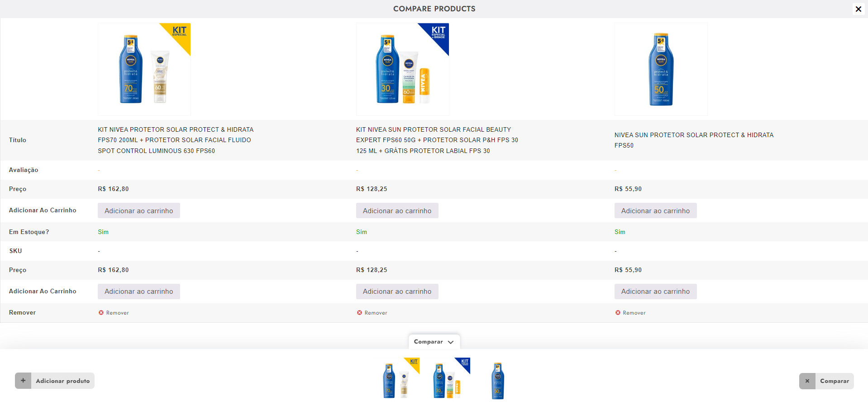Open the NIVEA SUN PROTECT & HIDRATA FPS50 title
Image resolution: width=868 pixels, height=411 pixels.
pos(693,140)
